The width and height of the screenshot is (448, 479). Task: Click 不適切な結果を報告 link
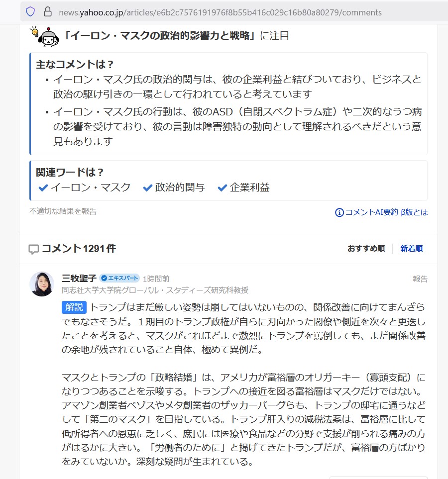[x=63, y=211]
